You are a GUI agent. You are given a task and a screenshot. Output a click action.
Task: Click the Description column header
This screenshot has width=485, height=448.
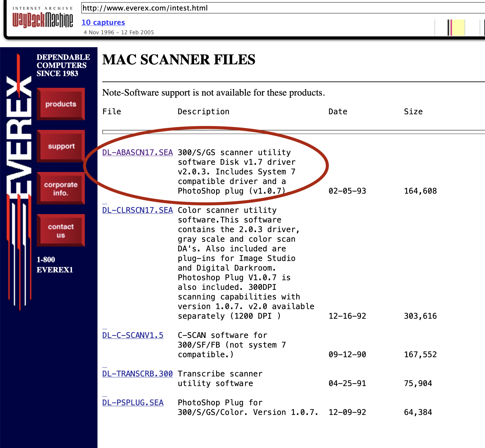coord(203,112)
